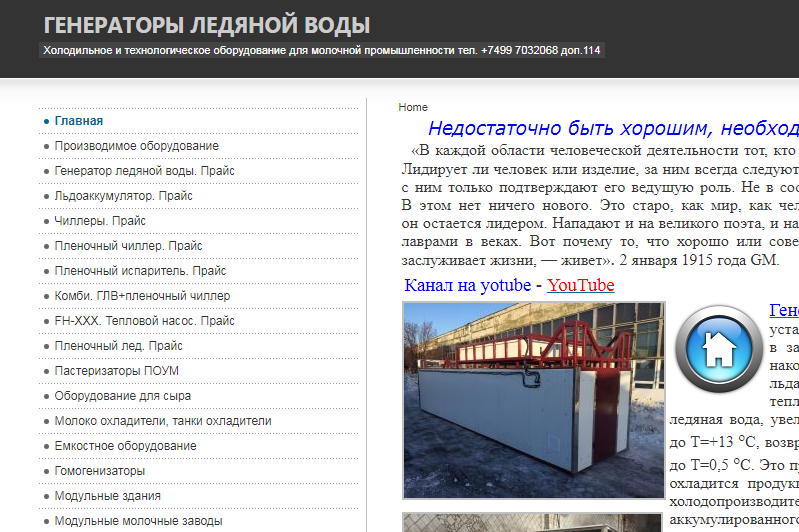This screenshot has width=799, height=532.
Task: Open Чиллеры. Прайс menu item
Action: (x=100, y=221)
